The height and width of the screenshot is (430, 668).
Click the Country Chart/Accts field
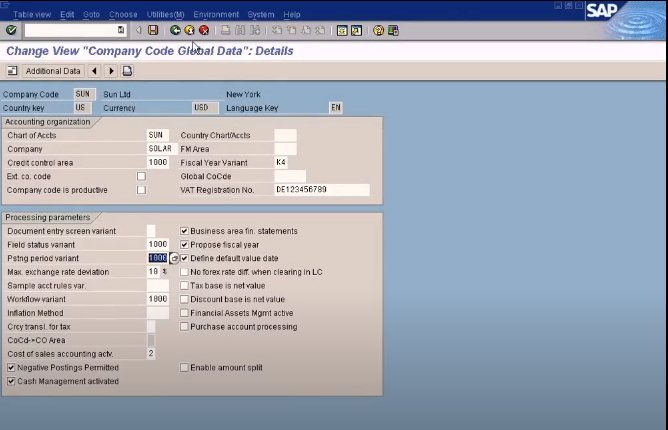(x=285, y=135)
